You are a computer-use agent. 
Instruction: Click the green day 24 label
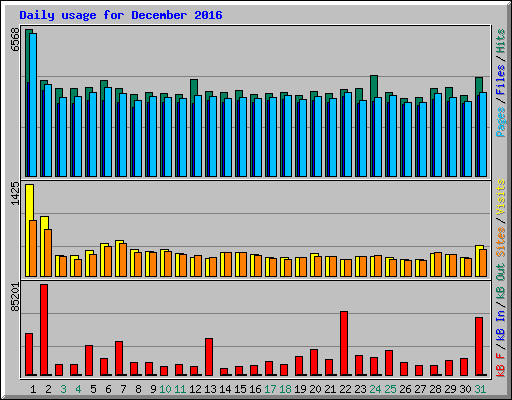point(375,389)
